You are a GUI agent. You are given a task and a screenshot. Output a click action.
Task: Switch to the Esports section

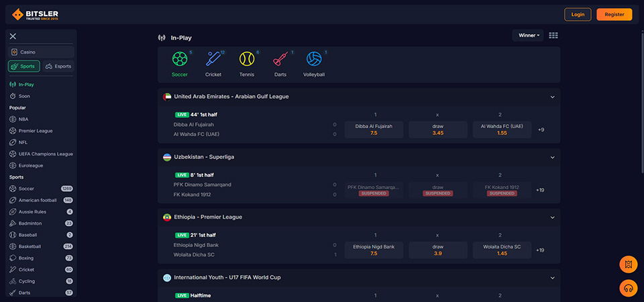tap(58, 66)
